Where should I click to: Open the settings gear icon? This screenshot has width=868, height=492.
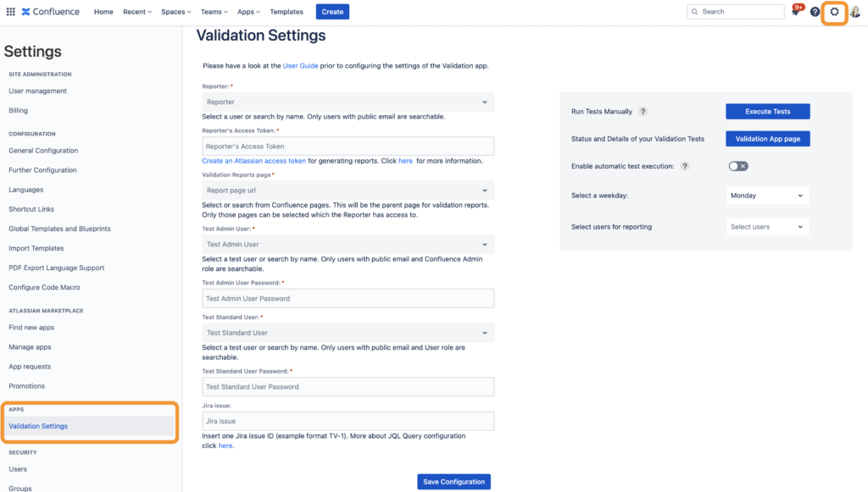834,12
